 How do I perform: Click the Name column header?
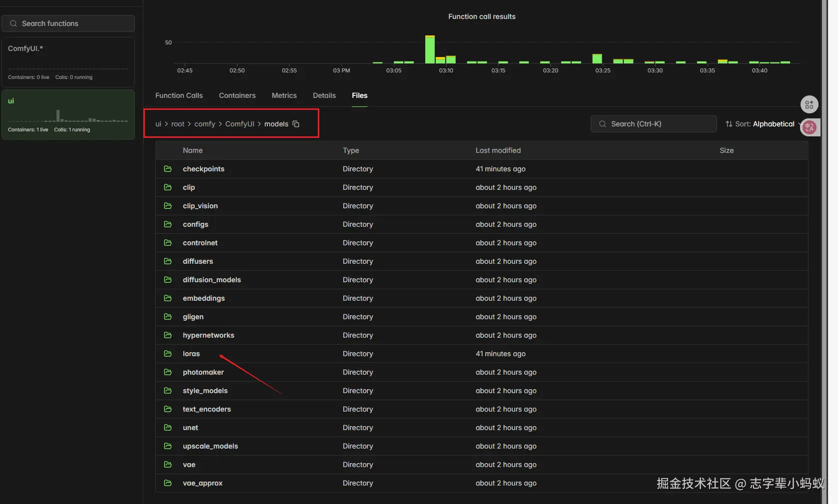coord(193,150)
